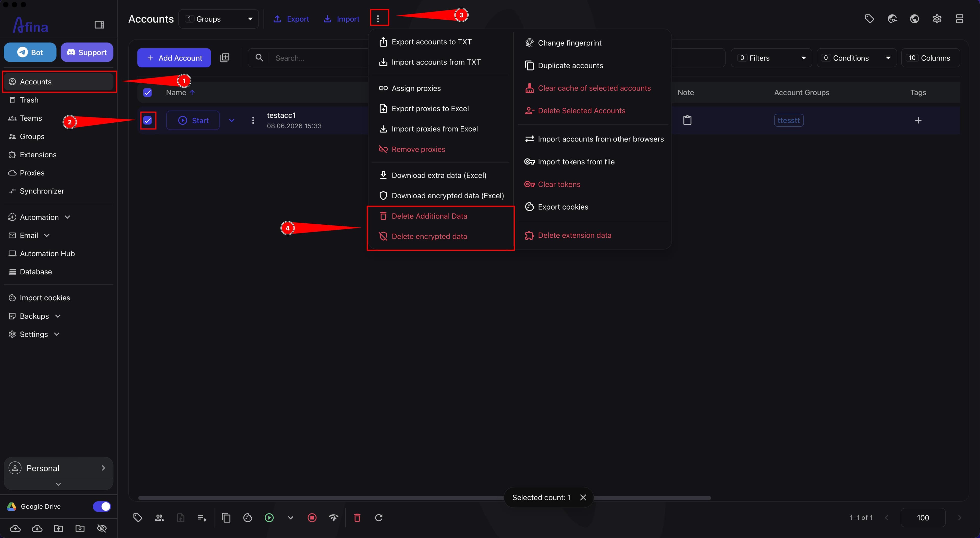Choose Assign proxies from menu
The image size is (980, 538).
tap(440, 88)
